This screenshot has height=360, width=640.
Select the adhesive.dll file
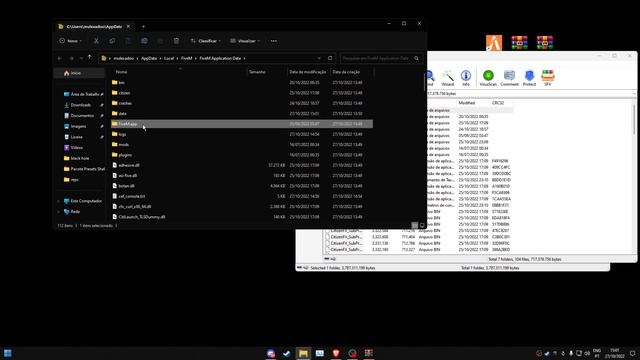242,165
